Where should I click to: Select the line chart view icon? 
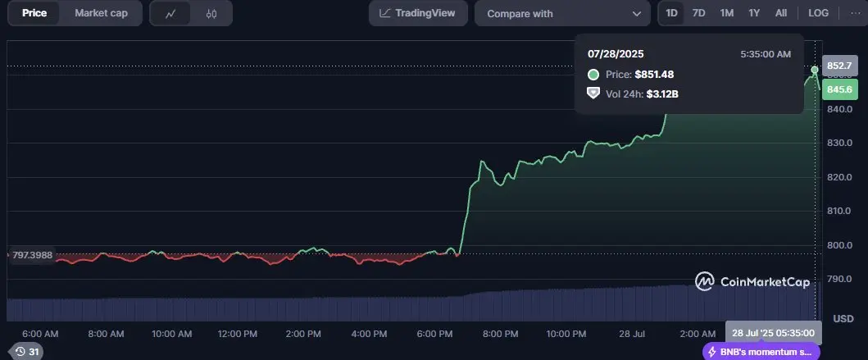pyautogui.click(x=170, y=14)
